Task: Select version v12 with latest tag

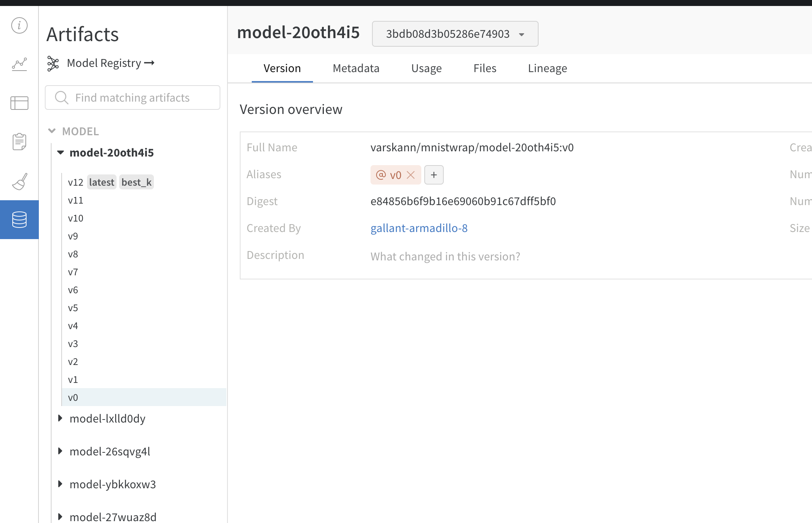Action: pyautogui.click(x=75, y=182)
